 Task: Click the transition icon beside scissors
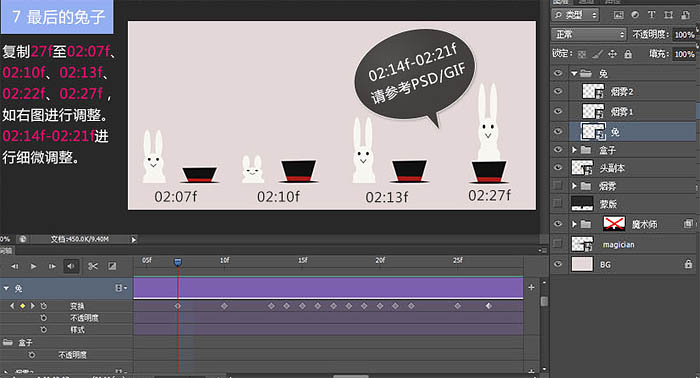click(112, 266)
